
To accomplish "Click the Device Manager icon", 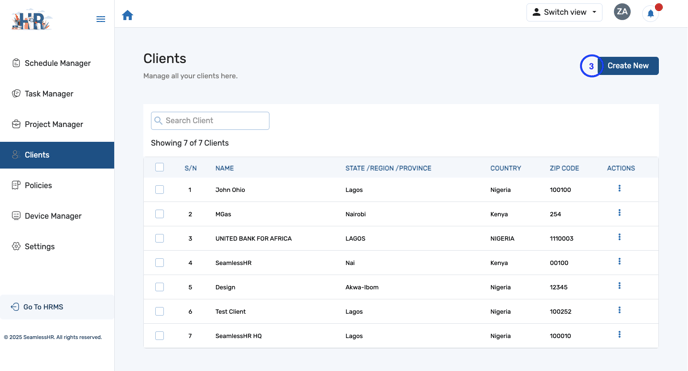I will click(x=16, y=215).
